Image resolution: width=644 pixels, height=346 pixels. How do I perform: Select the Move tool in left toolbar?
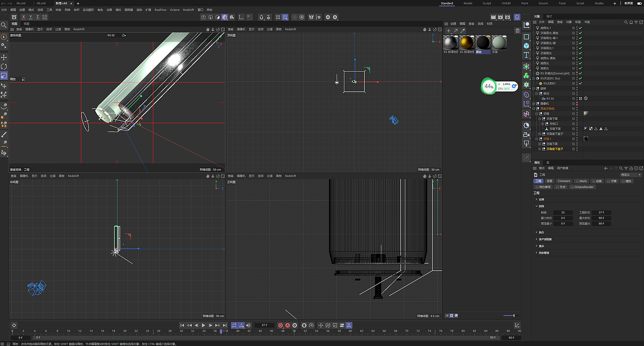pyautogui.click(x=4, y=57)
